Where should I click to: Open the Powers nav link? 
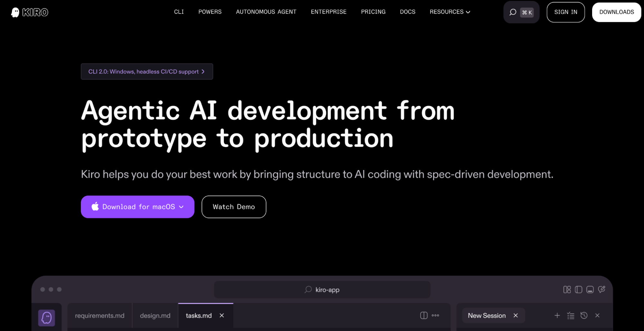pos(210,12)
